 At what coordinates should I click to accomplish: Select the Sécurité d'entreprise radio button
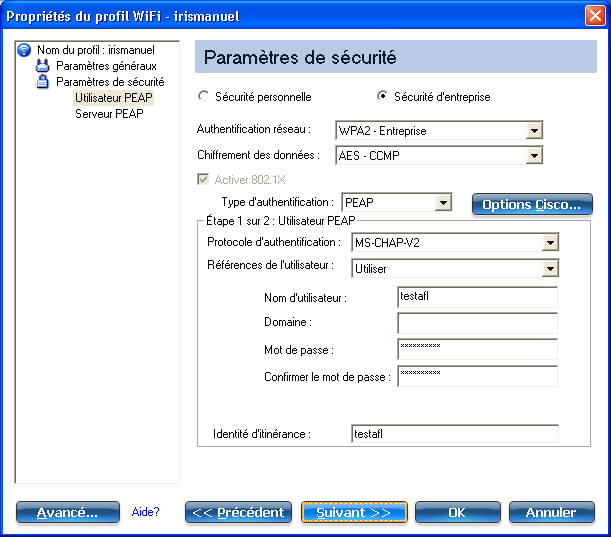382,96
